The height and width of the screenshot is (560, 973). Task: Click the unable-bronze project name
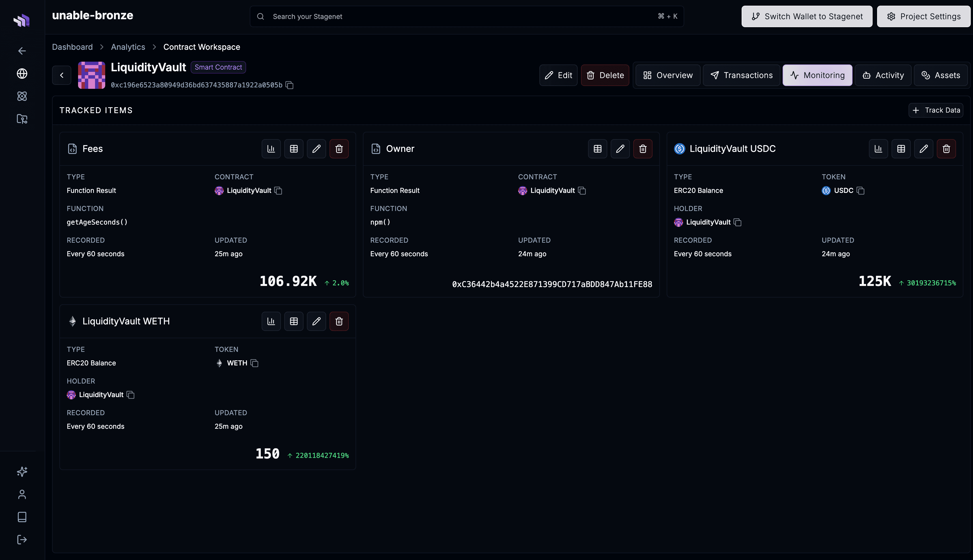click(93, 15)
